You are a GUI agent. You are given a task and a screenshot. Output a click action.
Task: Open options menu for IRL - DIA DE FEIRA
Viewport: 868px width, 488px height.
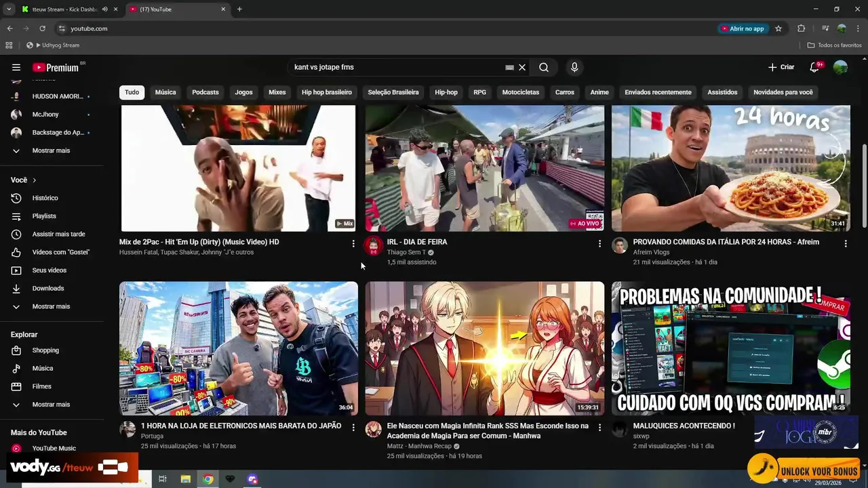[599, 243]
